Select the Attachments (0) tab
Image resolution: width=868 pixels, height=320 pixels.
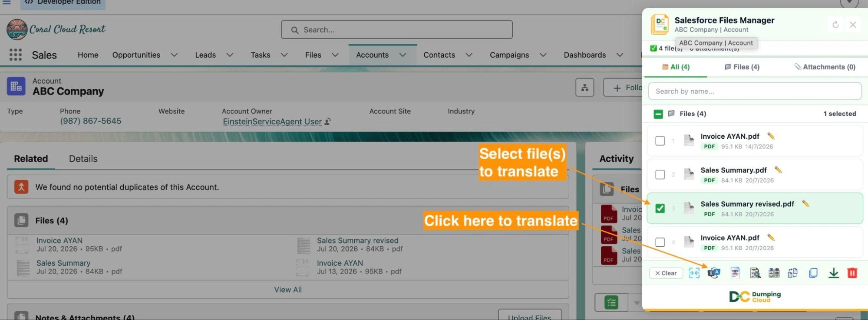pos(825,67)
